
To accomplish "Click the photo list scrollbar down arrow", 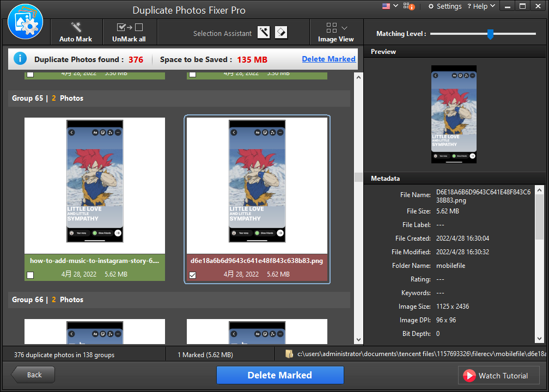I will click(x=358, y=339).
